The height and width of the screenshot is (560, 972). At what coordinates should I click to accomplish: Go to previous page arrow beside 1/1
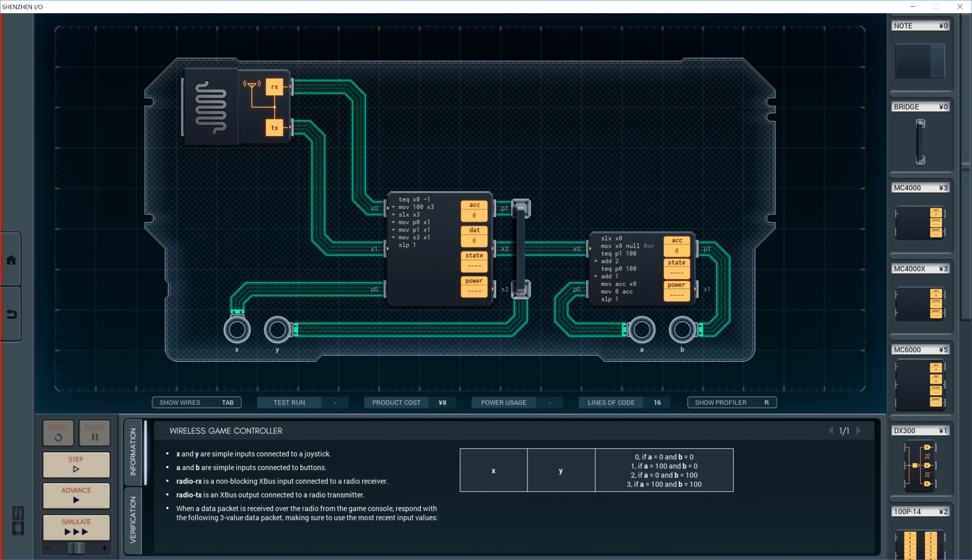pos(831,430)
